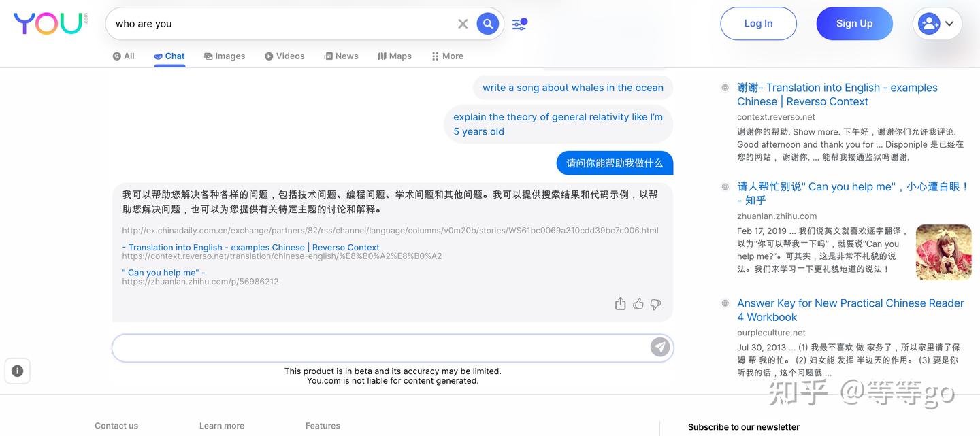Open Reverso Context result in sidebar
The image size is (980, 436).
pyautogui.click(x=837, y=95)
